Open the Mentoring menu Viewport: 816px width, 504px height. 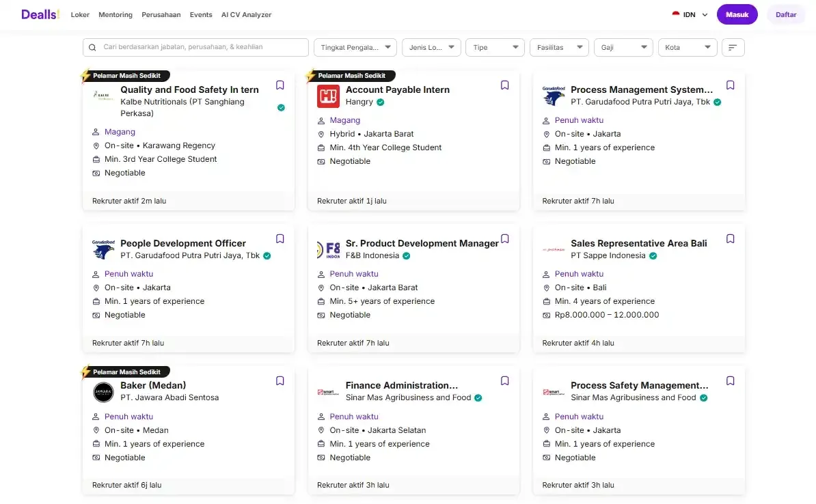coord(115,14)
